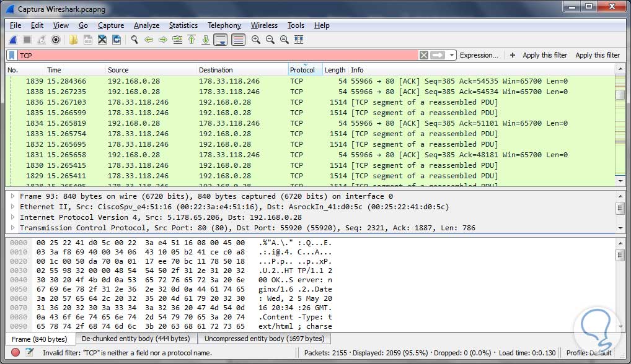Click the display filter field containing TCP

coord(218,55)
